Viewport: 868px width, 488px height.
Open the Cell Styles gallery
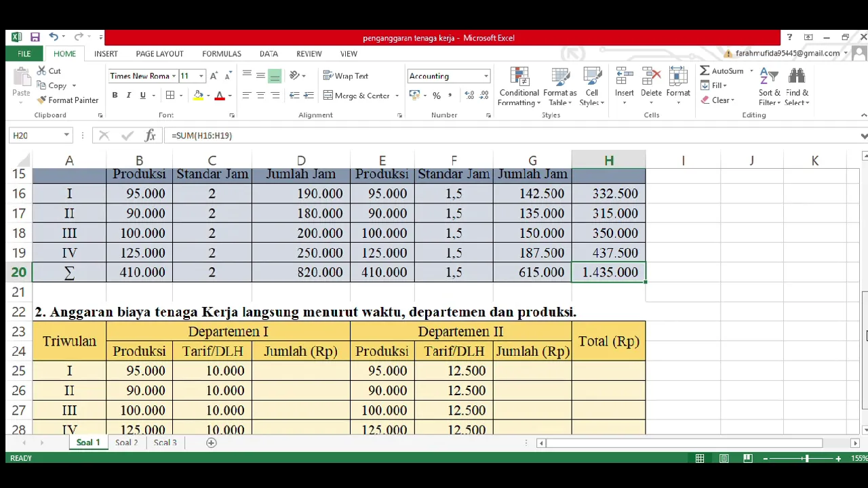(x=592, y=87)
